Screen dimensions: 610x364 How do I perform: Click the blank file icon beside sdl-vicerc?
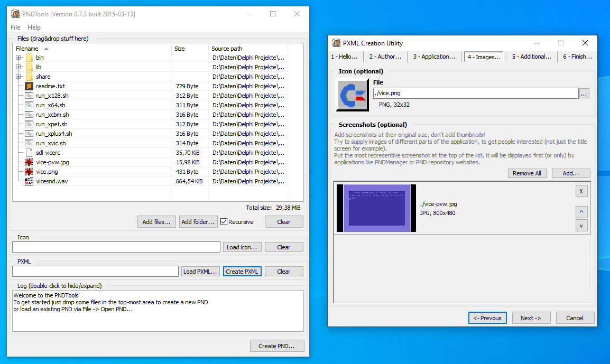click(30, 152)
